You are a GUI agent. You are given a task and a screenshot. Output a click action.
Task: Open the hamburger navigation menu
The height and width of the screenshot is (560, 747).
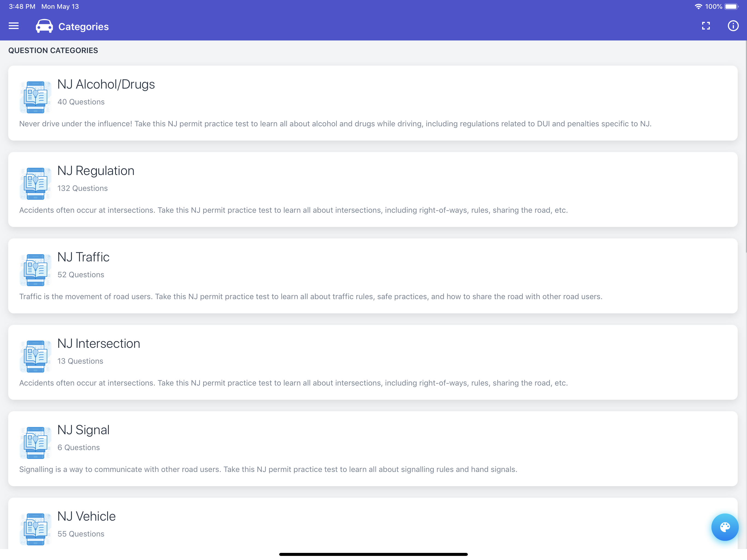[x=13, y=26]
